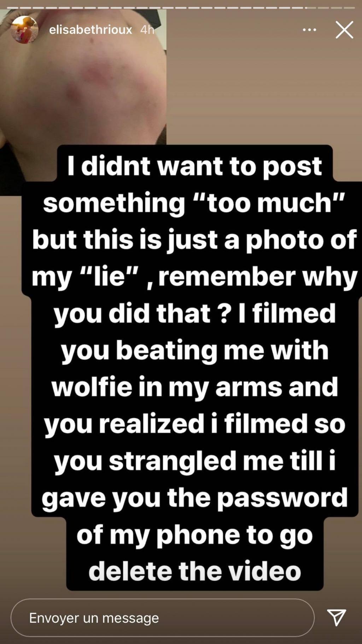The height and width of the screenshot is (644, 362).
Task: Tap the line "of my phone to go"
Action: [195, 534]
